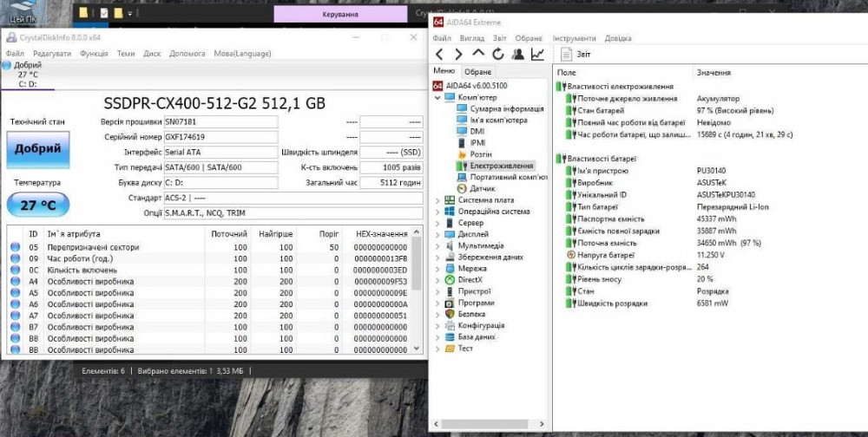This screenshot has width=868, height=437.
Task: Open CrystalDiskInfo Теми menu
Action: [x=126, y=54]
